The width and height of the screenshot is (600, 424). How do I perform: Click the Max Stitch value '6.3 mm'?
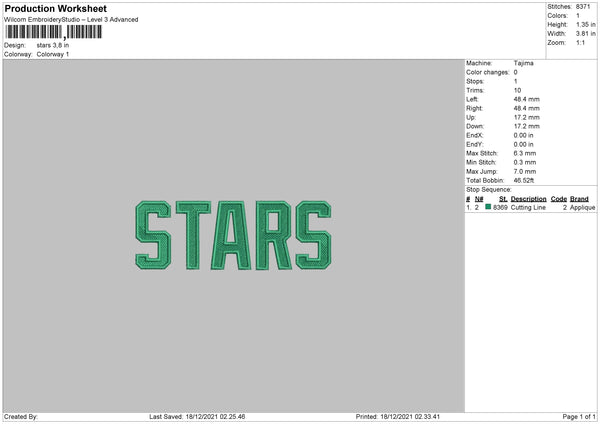click(525, 153)
